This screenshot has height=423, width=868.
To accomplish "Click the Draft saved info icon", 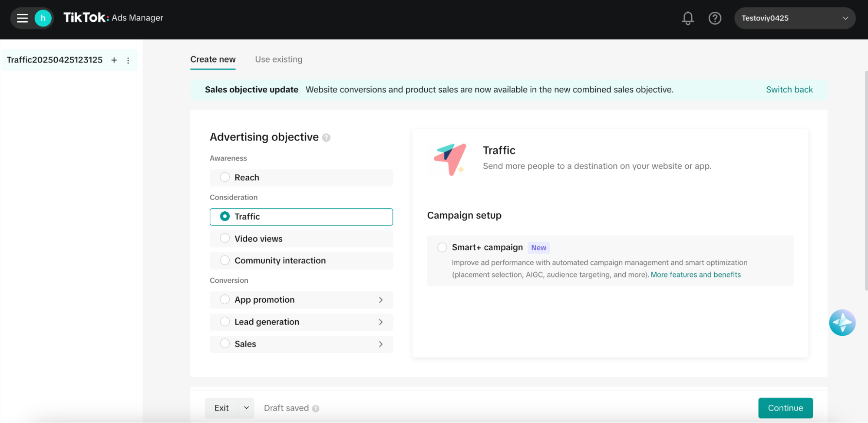I will tap(316, 408).
